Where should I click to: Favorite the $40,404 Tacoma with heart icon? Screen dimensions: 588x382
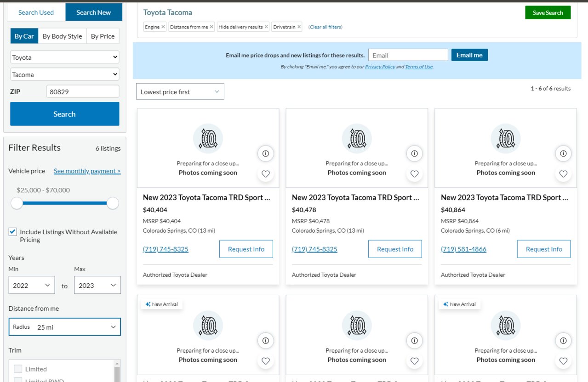click(x=265, y=174)
